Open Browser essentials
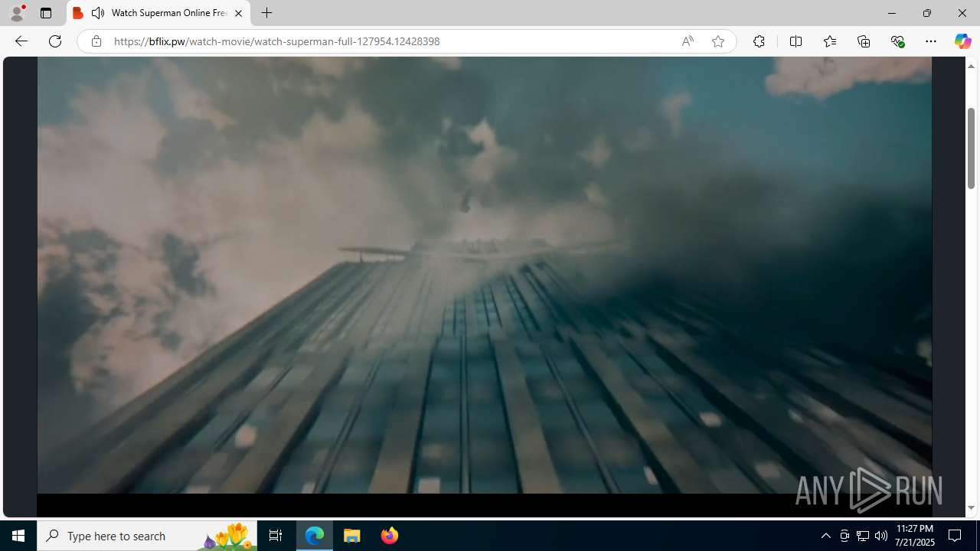Screen dimensions: 980x551 (897, 41)
